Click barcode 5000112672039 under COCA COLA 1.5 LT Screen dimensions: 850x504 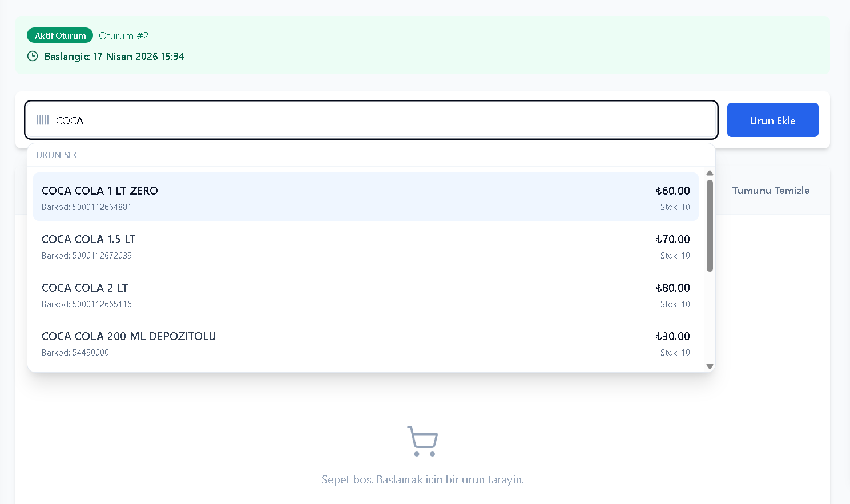pyautogui.click(x=86, y=255)
